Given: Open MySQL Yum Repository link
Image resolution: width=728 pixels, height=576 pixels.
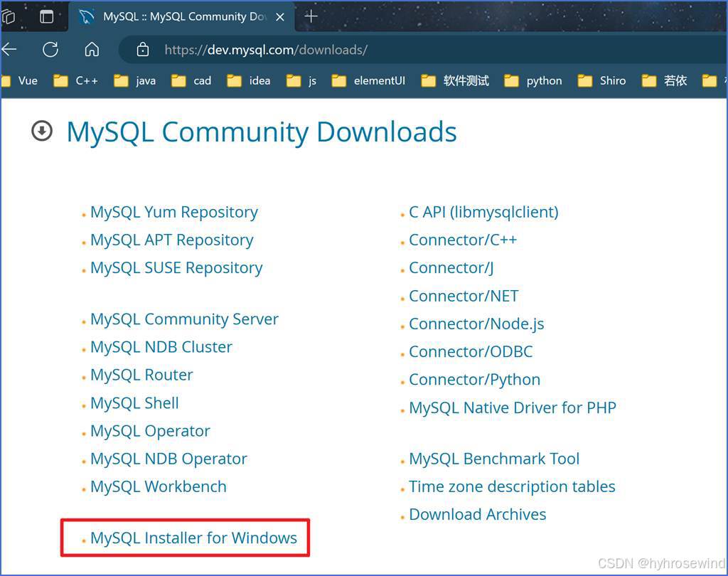Looking at the screenshot, I should coord(174,213).
